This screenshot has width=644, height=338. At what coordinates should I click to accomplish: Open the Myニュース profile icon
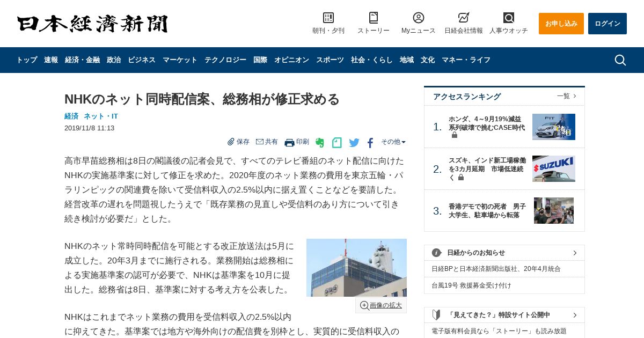tap(419, 18)
